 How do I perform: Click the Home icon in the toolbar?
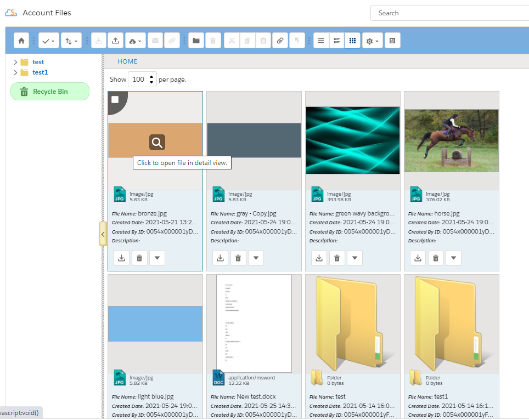point(21,41)
